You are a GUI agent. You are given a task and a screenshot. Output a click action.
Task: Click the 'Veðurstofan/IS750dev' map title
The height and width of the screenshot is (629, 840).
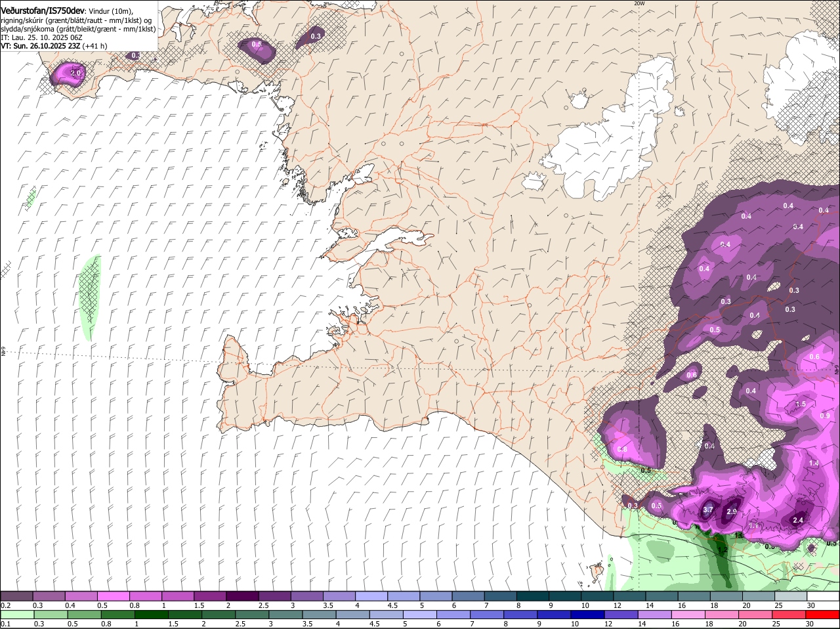click(x=43, y=11)
